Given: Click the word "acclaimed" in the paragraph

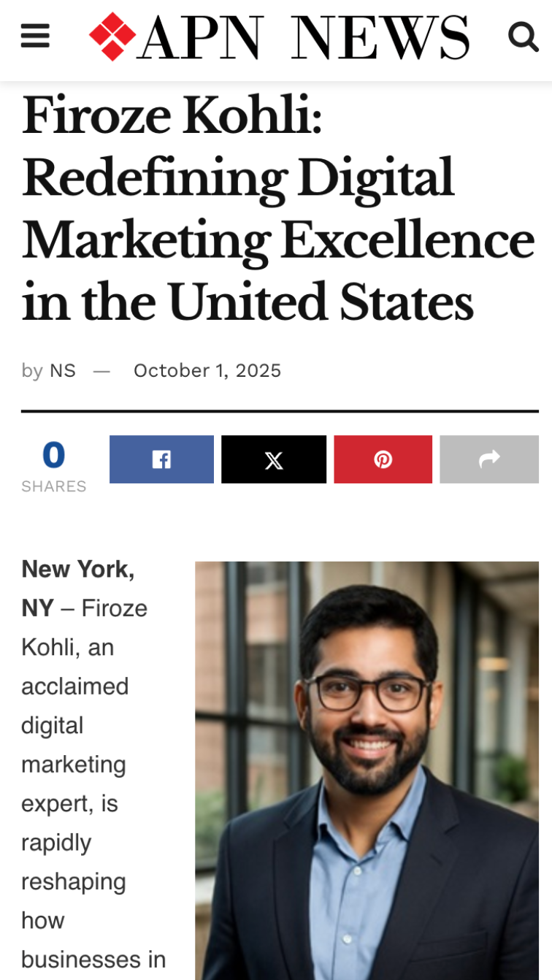Looking at the screenshot, I should (74, 686).
